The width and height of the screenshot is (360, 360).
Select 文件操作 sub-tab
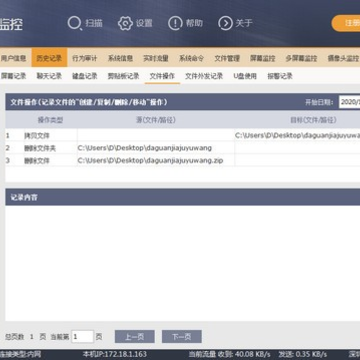(x=162, y=76)
